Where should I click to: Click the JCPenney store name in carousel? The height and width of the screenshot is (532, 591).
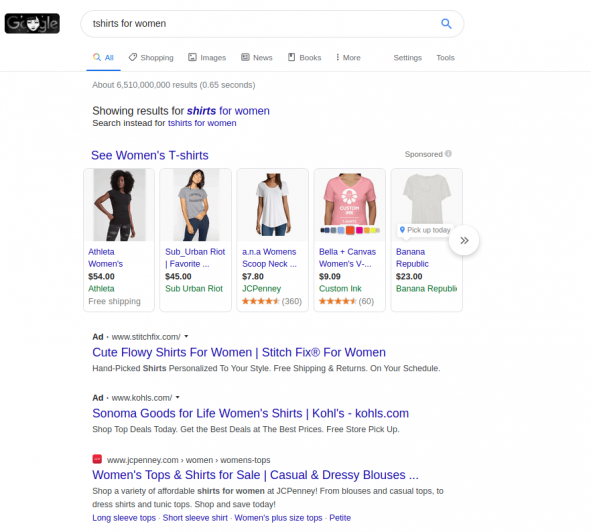point(261,288)
